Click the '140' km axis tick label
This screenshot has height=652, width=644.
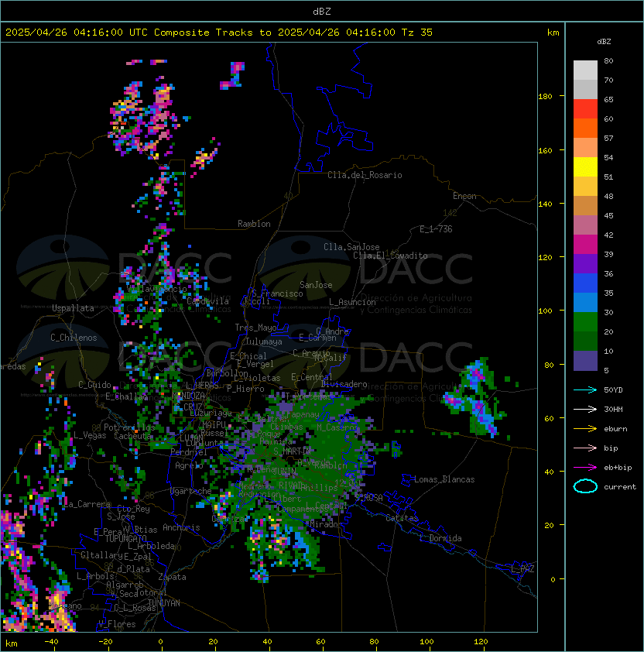[545, 204]
